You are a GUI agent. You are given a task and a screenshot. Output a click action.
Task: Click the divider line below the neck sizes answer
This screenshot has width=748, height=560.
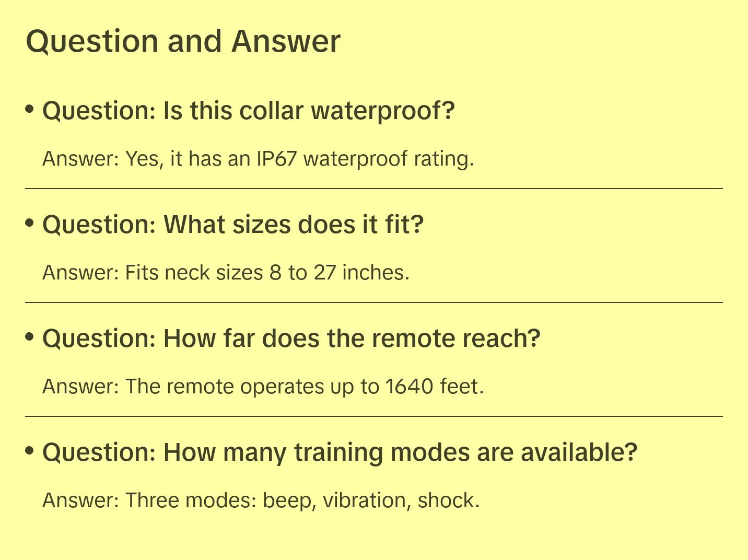pos(374,302)
